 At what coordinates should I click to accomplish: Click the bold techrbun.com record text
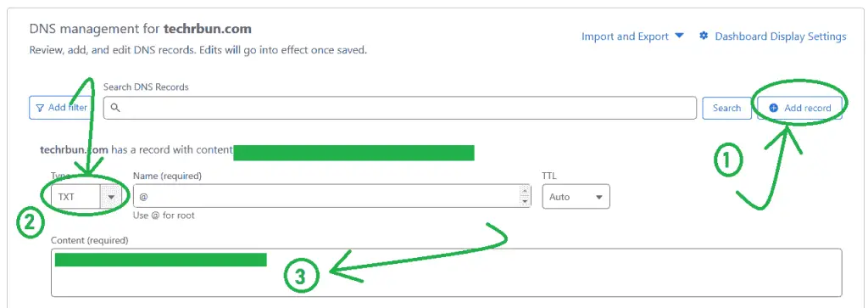75,149
